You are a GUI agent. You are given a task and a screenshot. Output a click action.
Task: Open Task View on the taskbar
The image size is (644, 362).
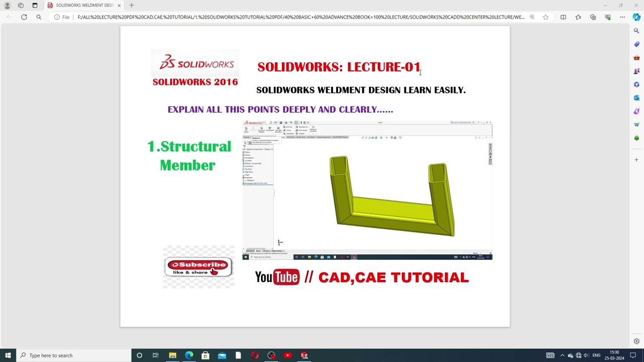(x=155, y=355)
